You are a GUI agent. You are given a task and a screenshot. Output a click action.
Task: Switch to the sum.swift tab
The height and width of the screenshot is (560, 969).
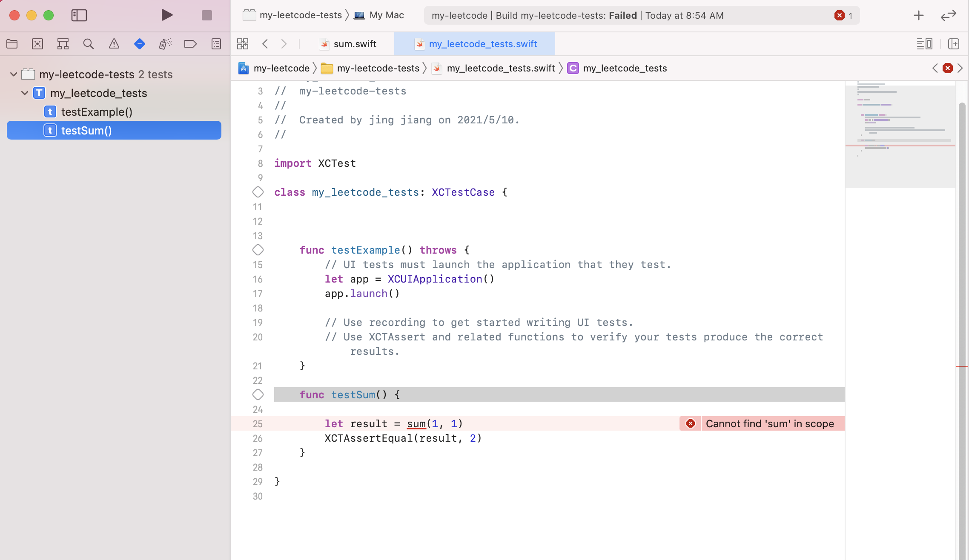pyautogui.click(x=348, y=44)
